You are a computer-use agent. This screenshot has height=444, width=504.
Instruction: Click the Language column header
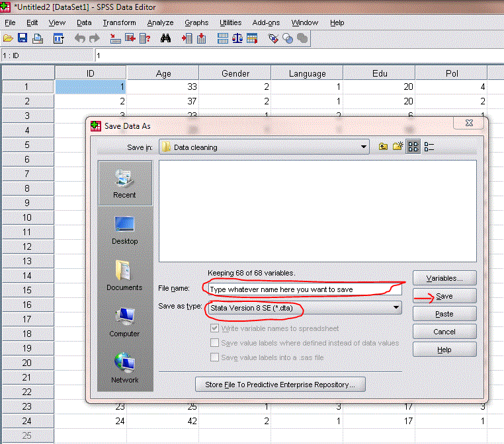[x=307, y=73]
